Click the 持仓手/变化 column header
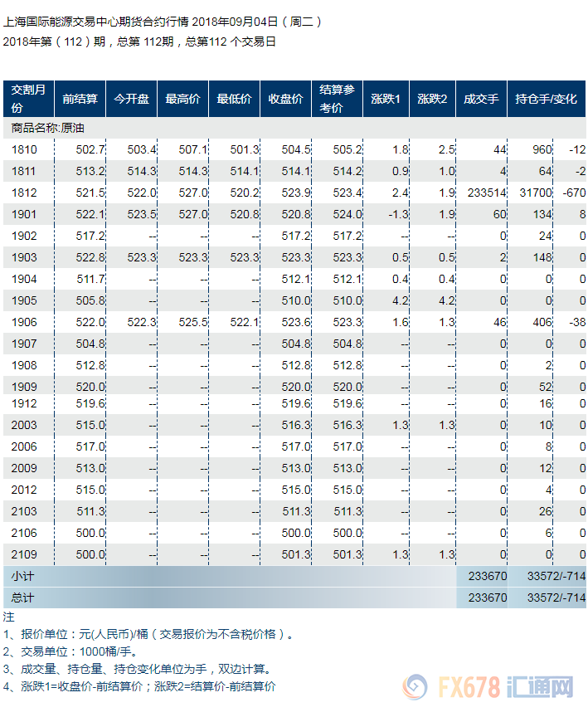This screenshot has height=717, width=588. (x=547, y=99)
